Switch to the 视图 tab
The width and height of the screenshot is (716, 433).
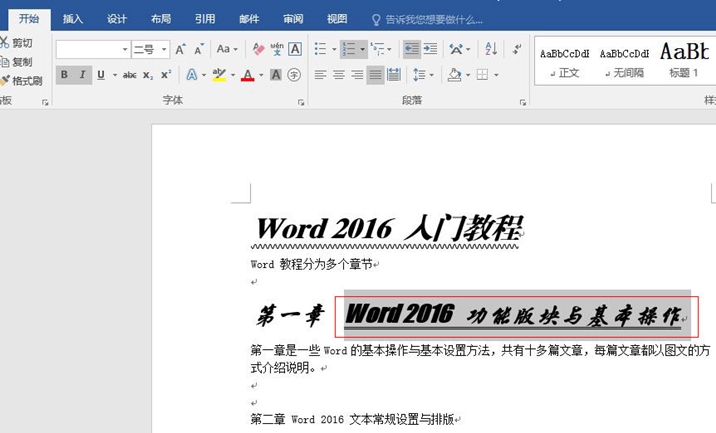click(337, 19)
